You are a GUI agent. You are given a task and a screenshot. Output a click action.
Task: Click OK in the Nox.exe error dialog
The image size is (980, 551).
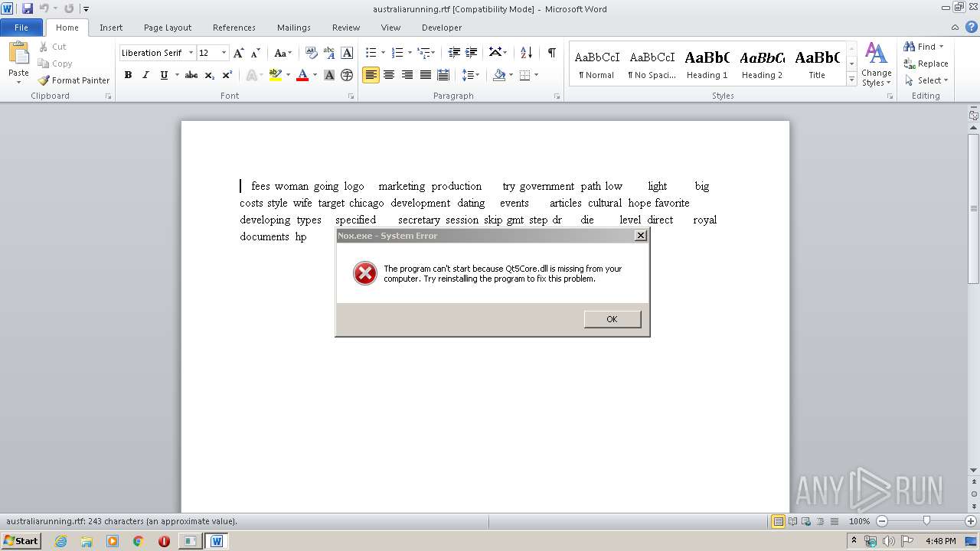[612, 319]
